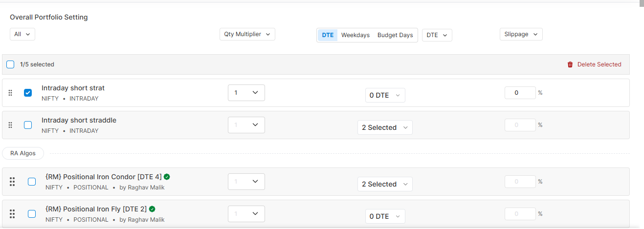Toggle the select-all checkbox beside 1/5 selected
The height and width of the screenshot is (229, 644).
[10, 64]
